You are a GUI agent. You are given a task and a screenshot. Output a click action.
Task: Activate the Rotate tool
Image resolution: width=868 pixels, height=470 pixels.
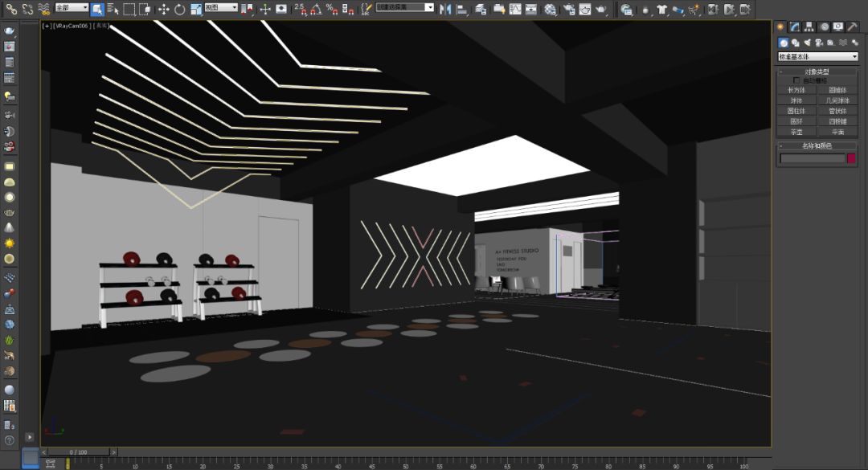[x=179, y=9]
